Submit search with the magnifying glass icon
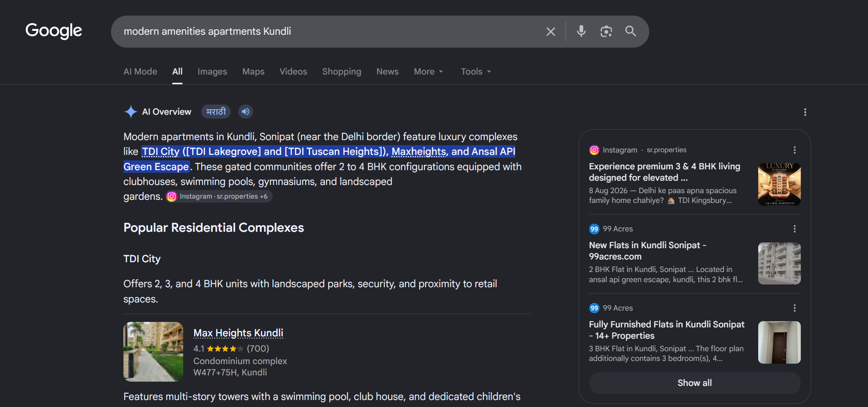The height and width of the screenshot is (407, 868). [x=631, y=31]
